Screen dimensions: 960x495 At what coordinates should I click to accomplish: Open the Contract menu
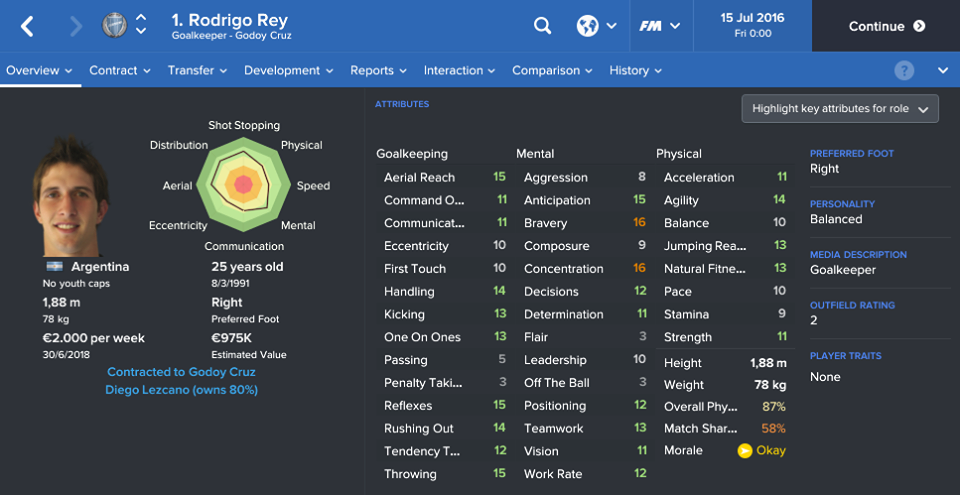pyautogui.click(x=120, y=70)
